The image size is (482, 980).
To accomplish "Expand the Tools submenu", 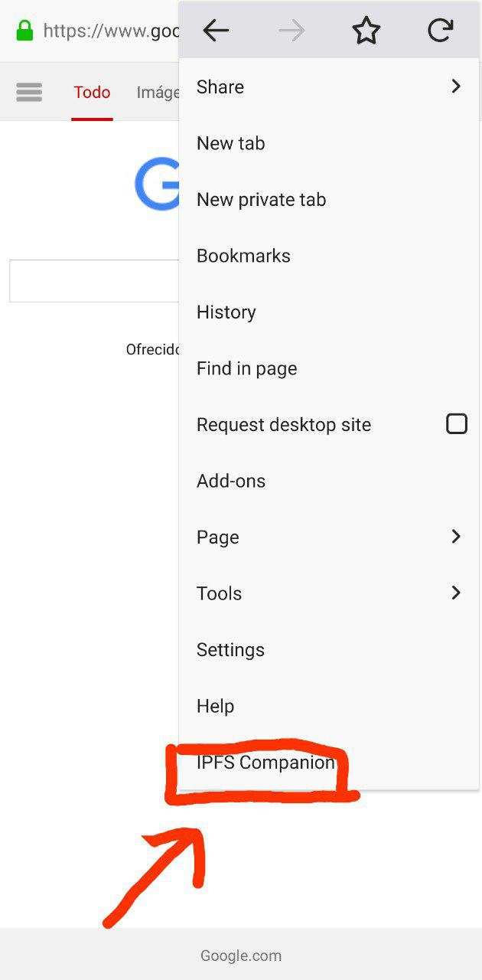I will [x=329, y=593].
